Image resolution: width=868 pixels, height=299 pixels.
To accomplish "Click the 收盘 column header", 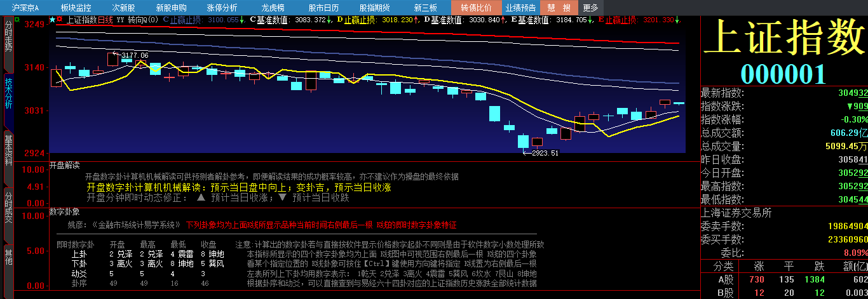I will coord(209,244).
